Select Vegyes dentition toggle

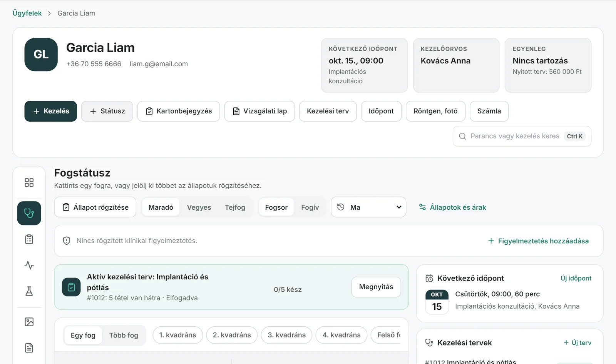(199, 207)
